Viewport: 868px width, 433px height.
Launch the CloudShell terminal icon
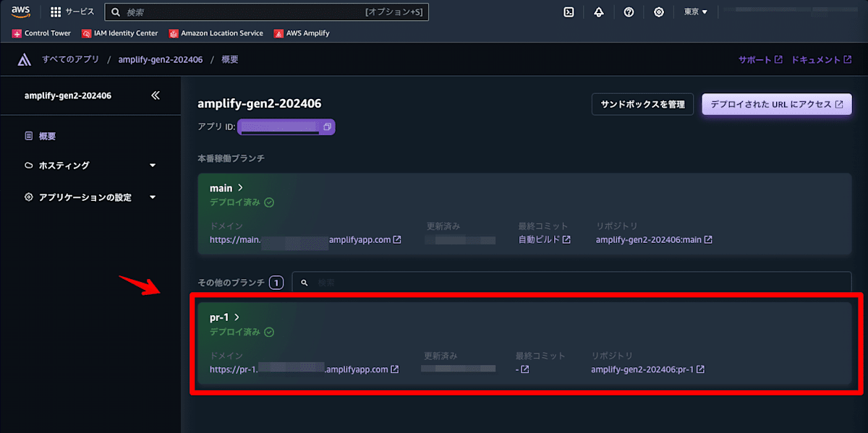(569, 12)
